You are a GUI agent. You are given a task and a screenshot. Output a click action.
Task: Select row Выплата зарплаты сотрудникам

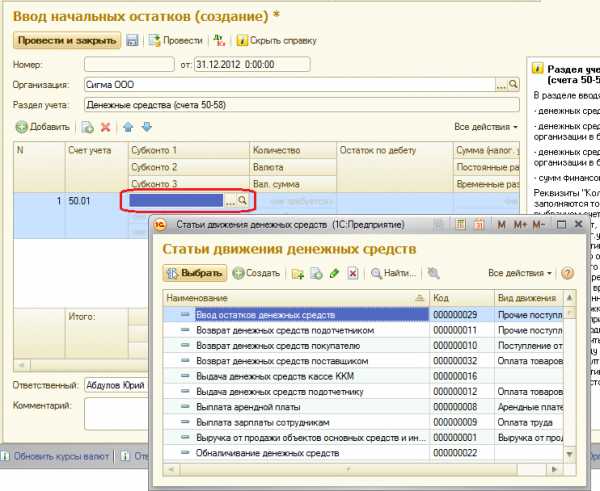tap(363, 422)
